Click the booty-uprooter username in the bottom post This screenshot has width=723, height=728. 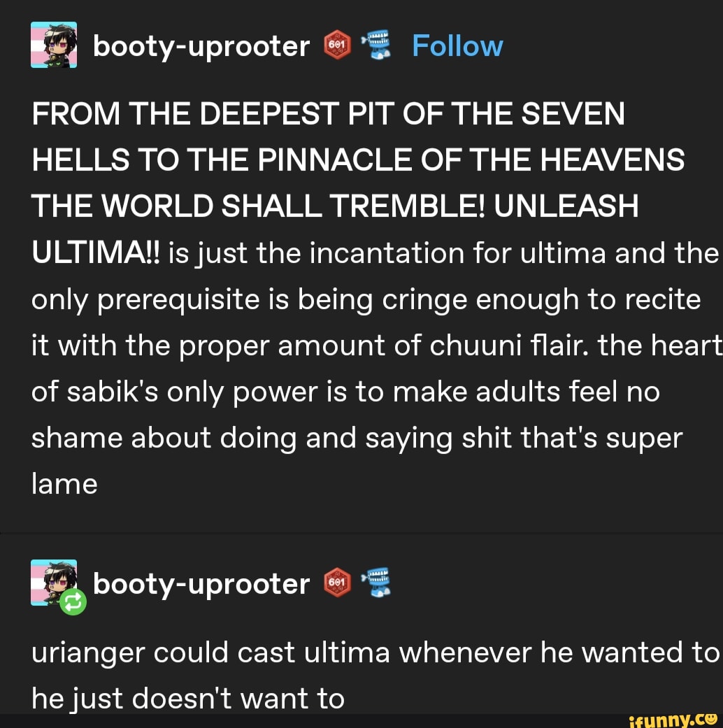coord(201,583)
